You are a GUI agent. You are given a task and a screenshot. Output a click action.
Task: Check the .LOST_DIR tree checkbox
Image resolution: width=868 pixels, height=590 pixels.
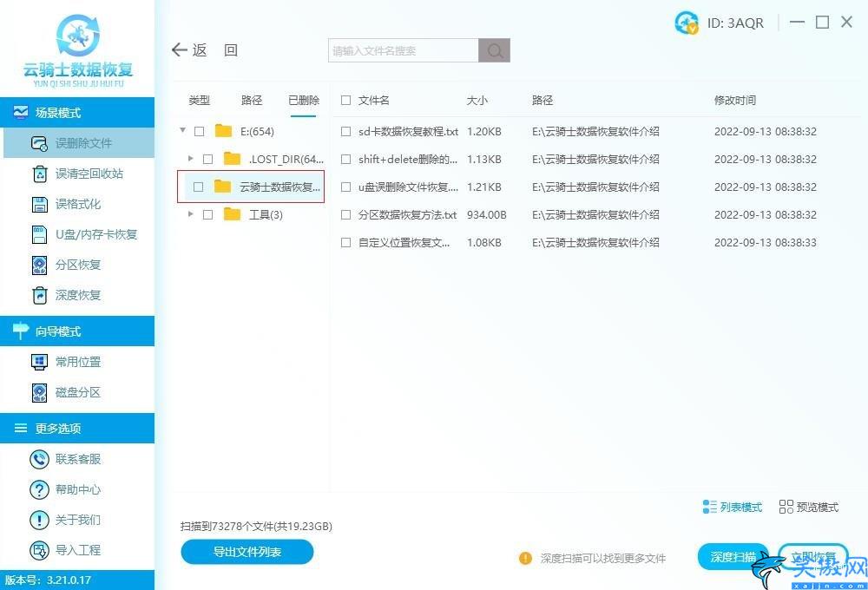coord(208,159)
